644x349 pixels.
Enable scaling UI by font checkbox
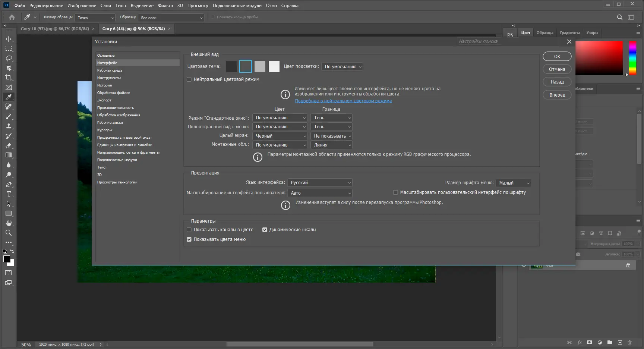click(x=395, y=192)
